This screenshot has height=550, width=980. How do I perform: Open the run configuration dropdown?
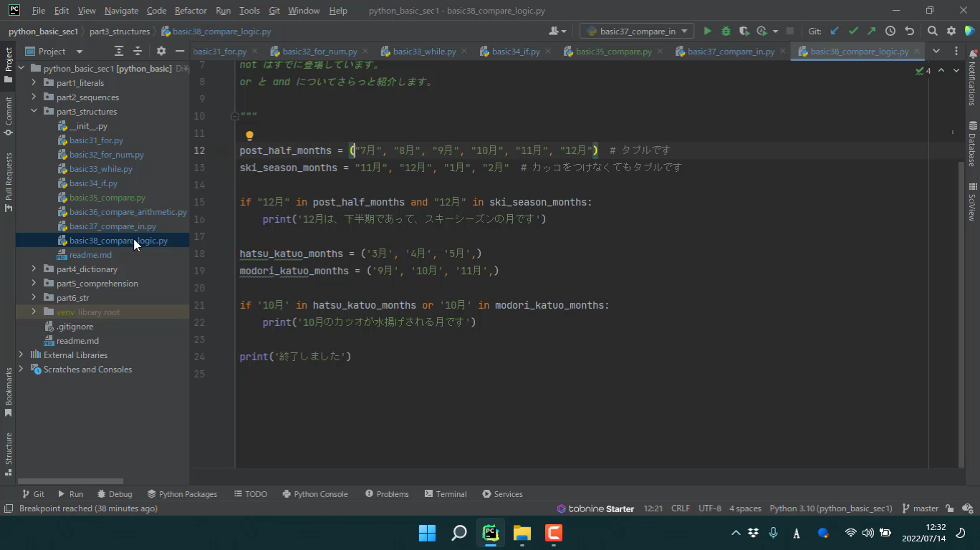[x=636, y=32]
